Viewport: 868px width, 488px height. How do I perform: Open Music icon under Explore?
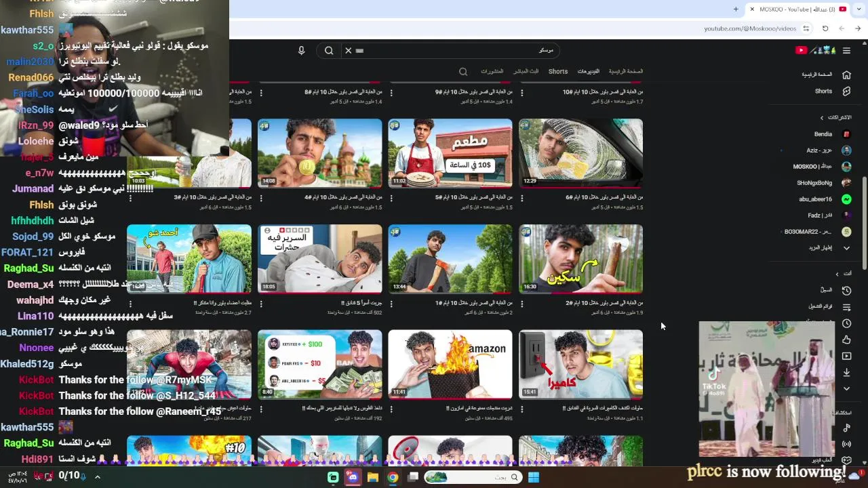pos(846,428)
